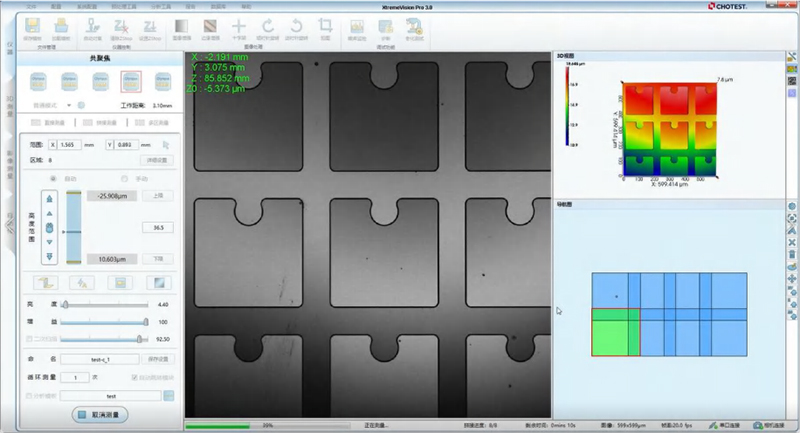The width and height of the screenshot is (800, 433).
Task: Enable the analysis template checkbox
Action: click(28, 395)
